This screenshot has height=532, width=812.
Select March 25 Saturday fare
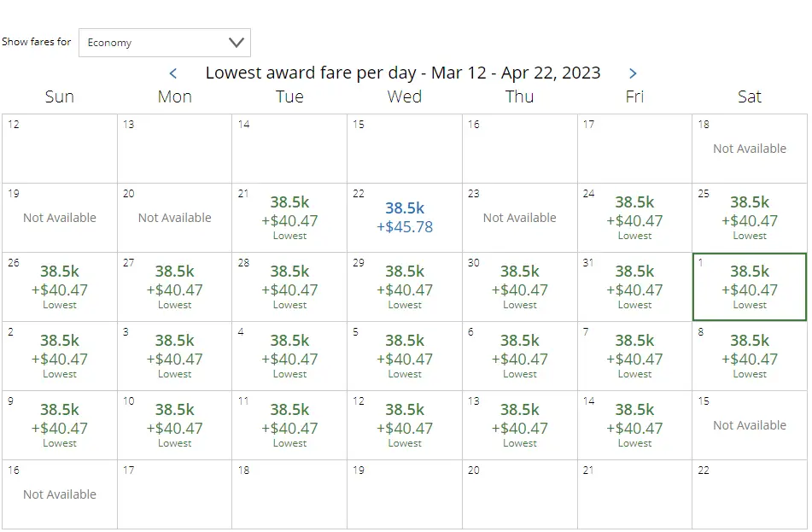750,218
